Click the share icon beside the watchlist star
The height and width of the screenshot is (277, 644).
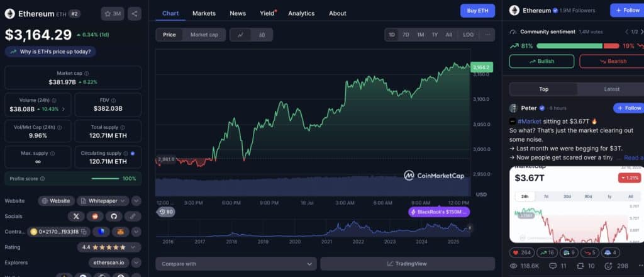click(x=135, y=14)
